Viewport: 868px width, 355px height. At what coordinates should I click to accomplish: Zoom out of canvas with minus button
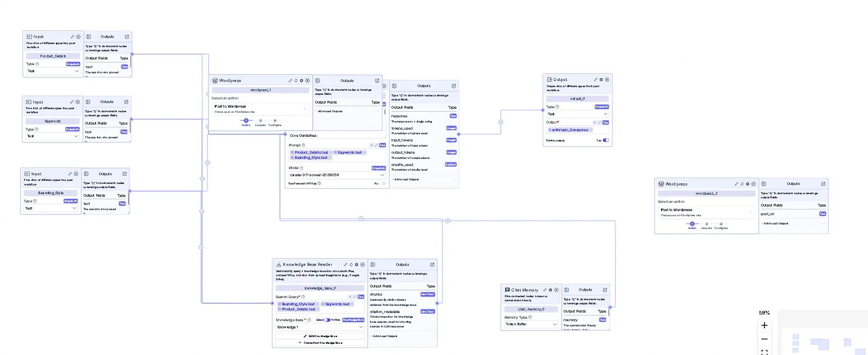tap(764, 339)
